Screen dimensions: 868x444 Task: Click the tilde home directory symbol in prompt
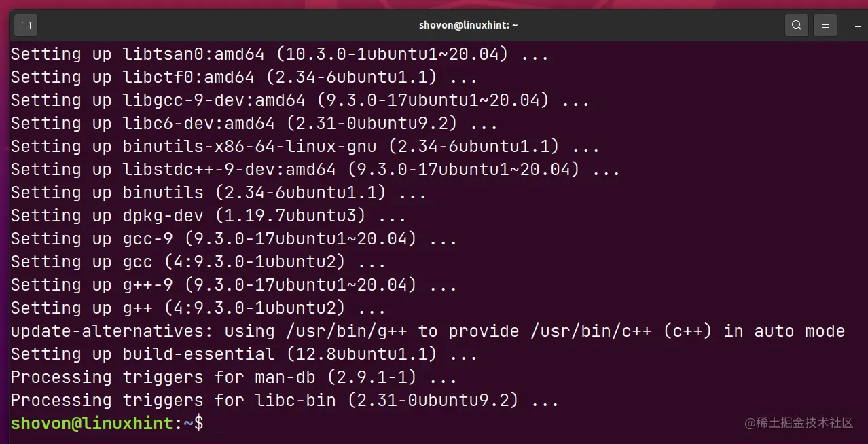[187, 423]
